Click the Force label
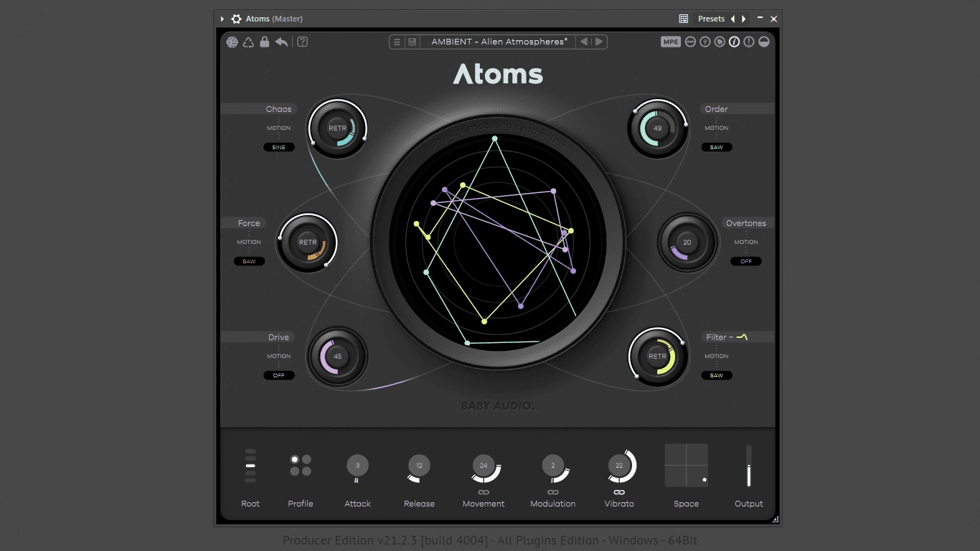The height and width of the screenshot is (551, 980). (249, 223)
